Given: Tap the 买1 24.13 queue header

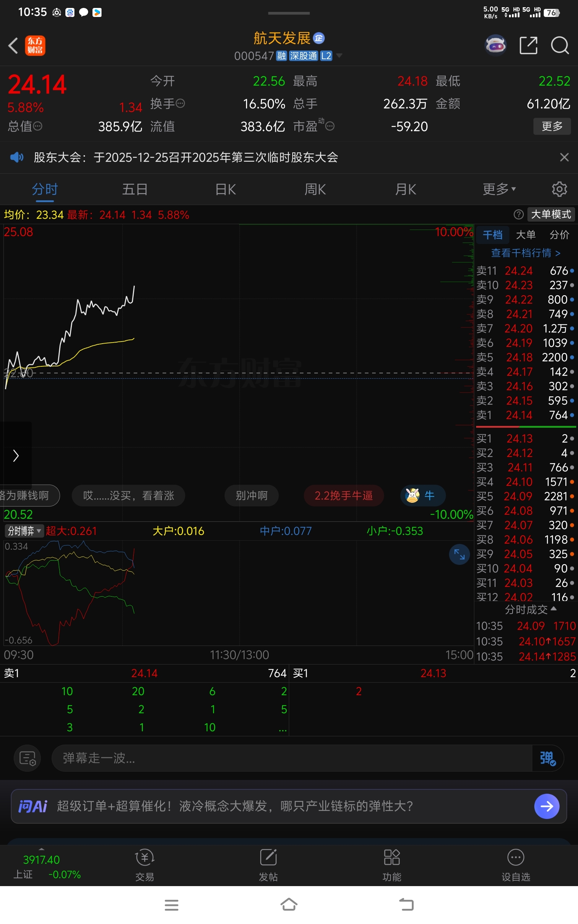Looking at the screenshot, I should [434, 673].
